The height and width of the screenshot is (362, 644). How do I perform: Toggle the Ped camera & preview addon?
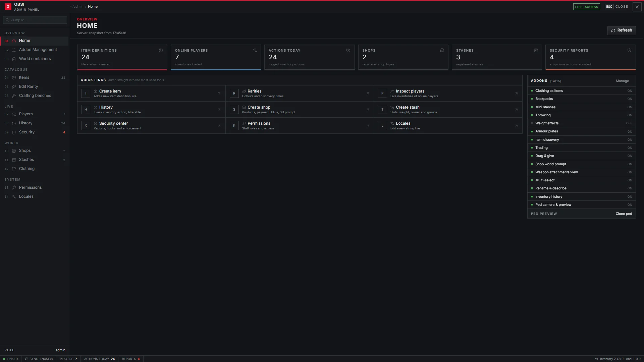581,205
